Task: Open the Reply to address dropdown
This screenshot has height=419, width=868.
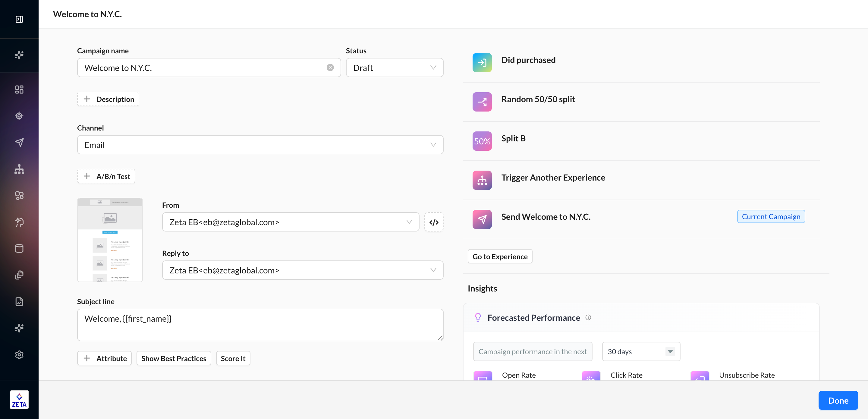Action: click(x=302, y=270)
